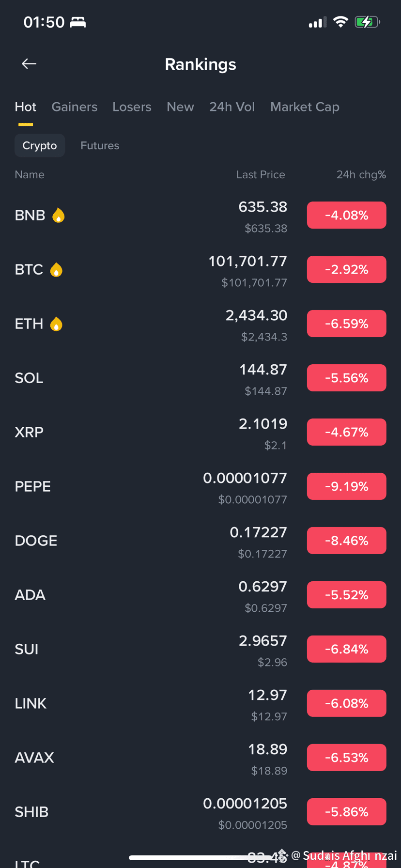Image resolution: width=401 pixels, height=868 pixels.
Task: Open the Gainers tab
Action: [75, 107]
